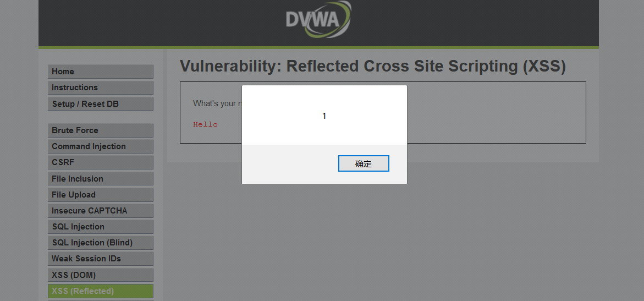The height and width of the screenshot is (301, 644).
Task: Click the DVWA logo in header
Action: click(x=319, y=19)
